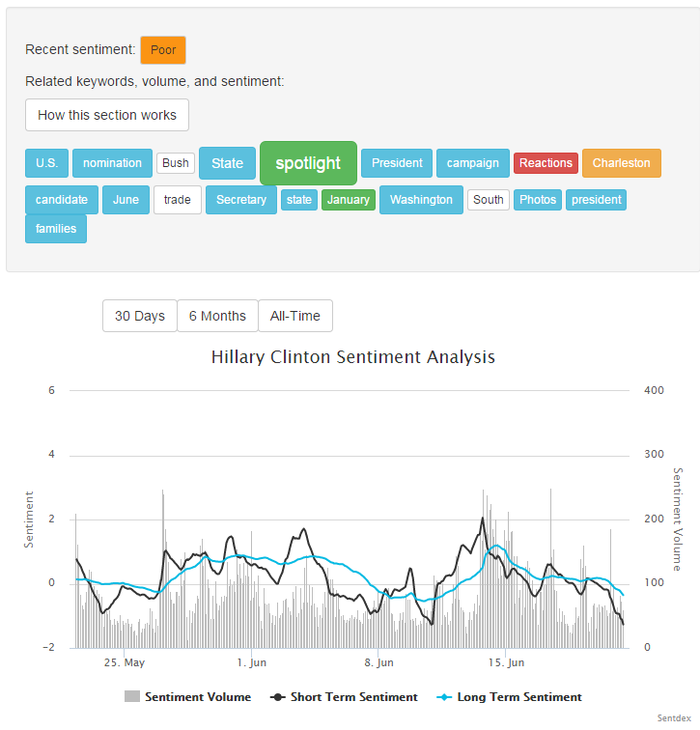The height and width of the screenshot is (730, 700).
Task: Open the Sentdex credit link
Action: 674,717
